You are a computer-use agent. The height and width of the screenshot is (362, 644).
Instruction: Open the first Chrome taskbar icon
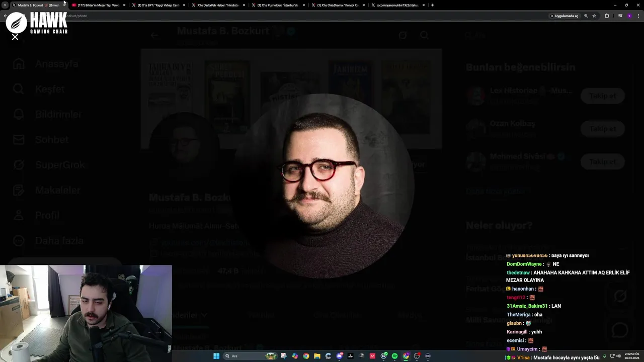[306, 356]
